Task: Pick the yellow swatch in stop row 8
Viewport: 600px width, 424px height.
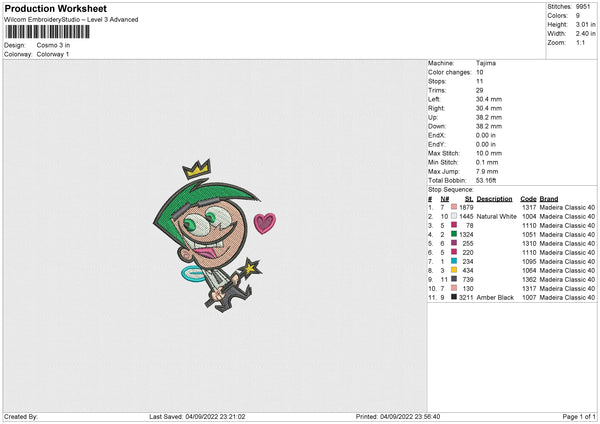Action: point(454,270)
